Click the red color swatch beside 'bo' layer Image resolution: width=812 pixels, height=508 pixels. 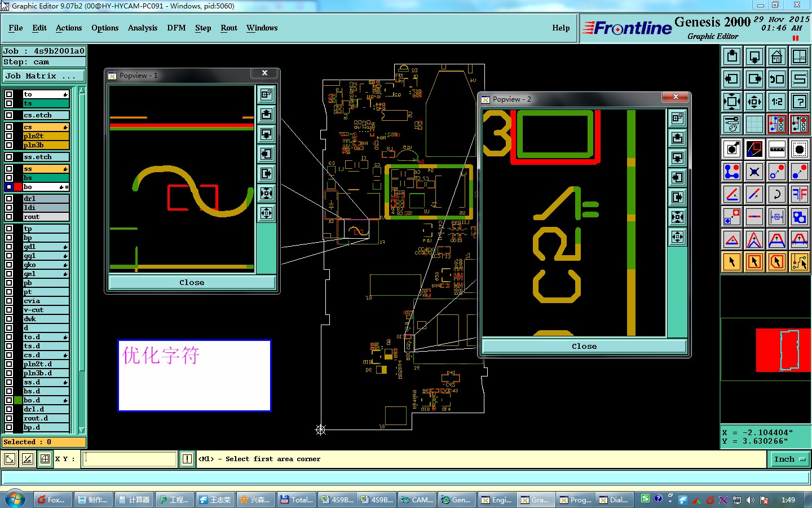18,187
